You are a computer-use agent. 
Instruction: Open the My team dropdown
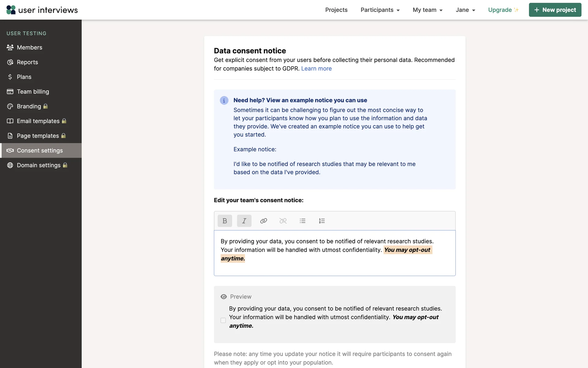pyautogui.click(x=428, y=10)
